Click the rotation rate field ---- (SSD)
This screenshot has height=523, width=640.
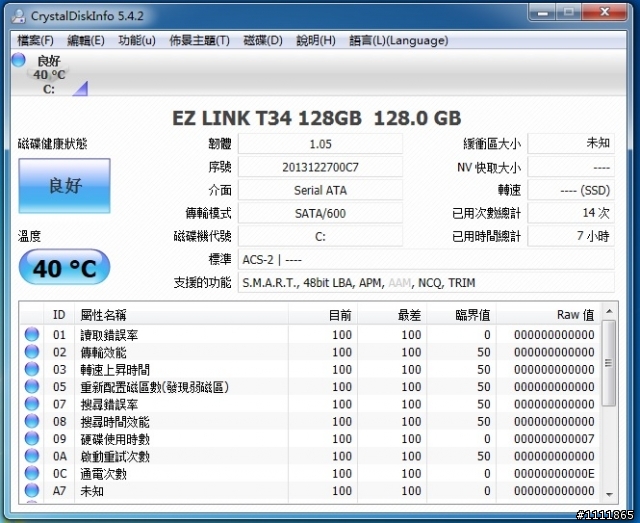pyautogui.click(x=571, y=190)
